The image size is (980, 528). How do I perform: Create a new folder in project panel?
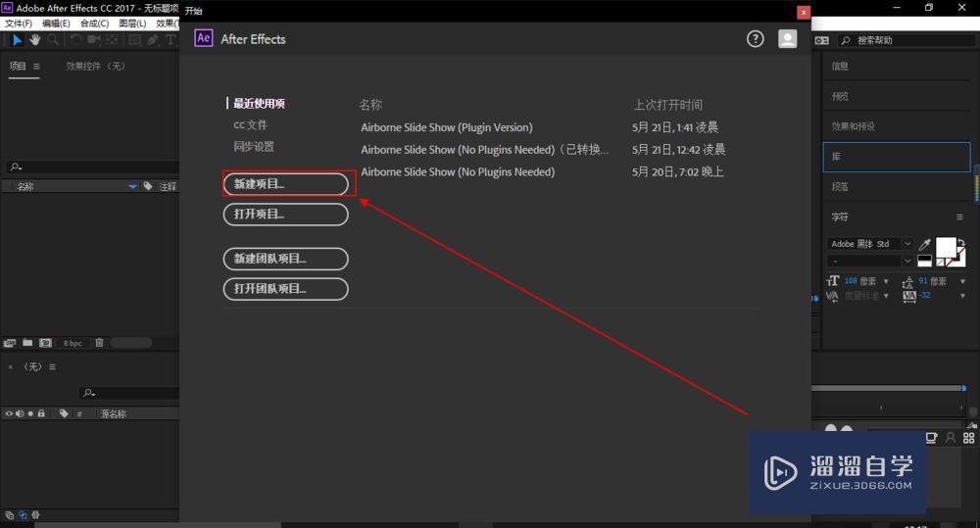[27, 343]
